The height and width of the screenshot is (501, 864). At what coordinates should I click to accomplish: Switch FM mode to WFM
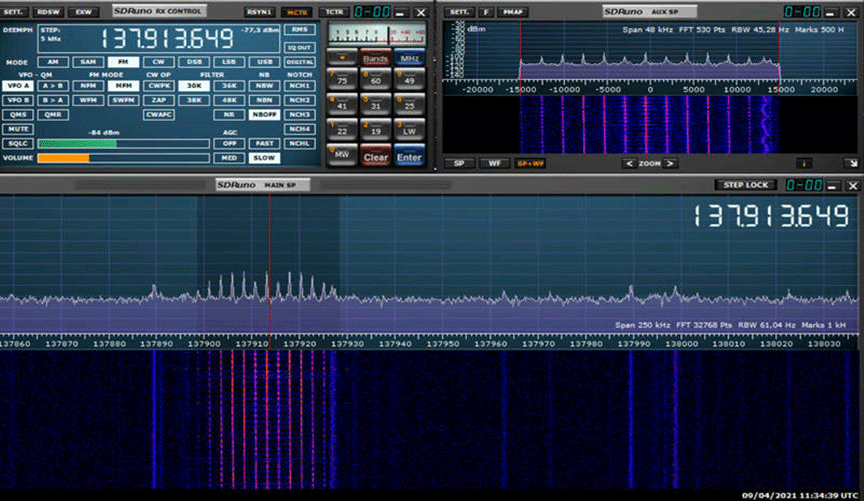(88, 100)
